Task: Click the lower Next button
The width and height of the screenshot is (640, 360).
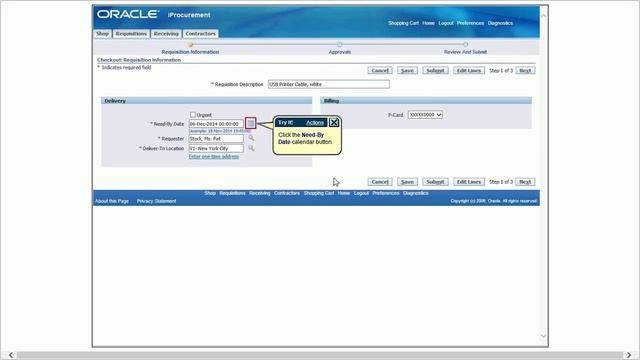Action: point(525,182)
